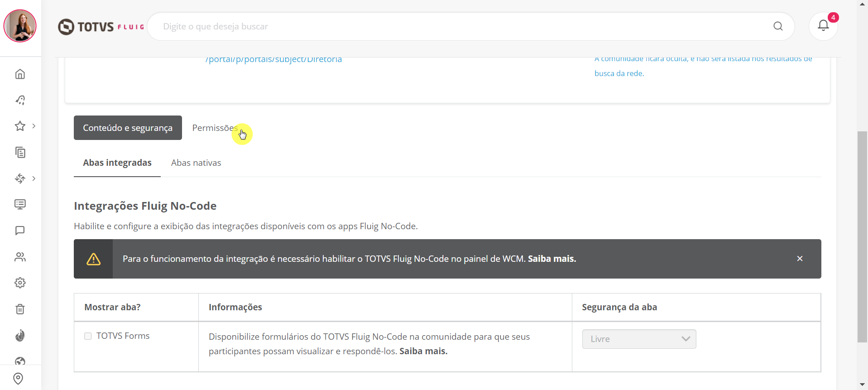Expand the chevron beside the star icon

pos(34,126)
